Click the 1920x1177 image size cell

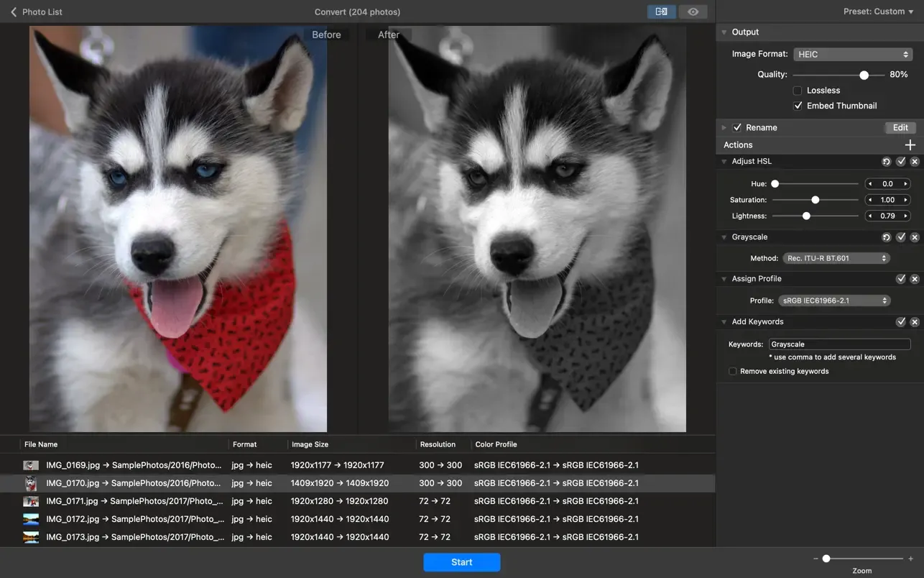coord(338,465)
